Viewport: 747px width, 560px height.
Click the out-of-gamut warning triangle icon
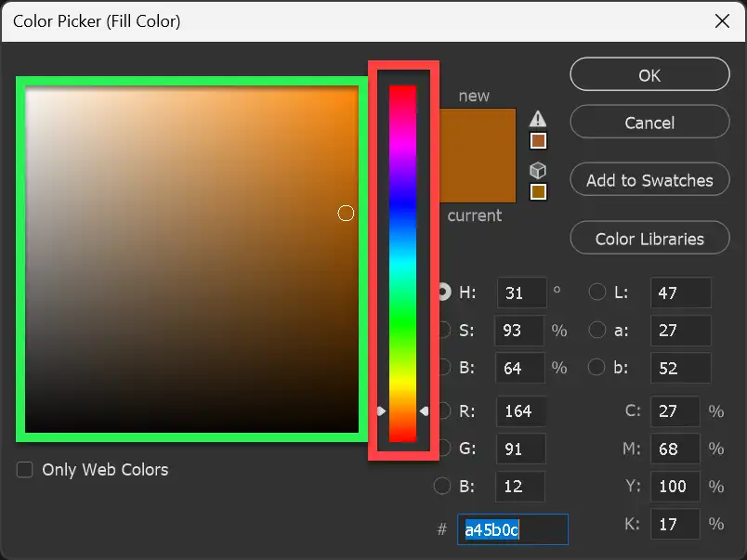(x=536, y=119)
